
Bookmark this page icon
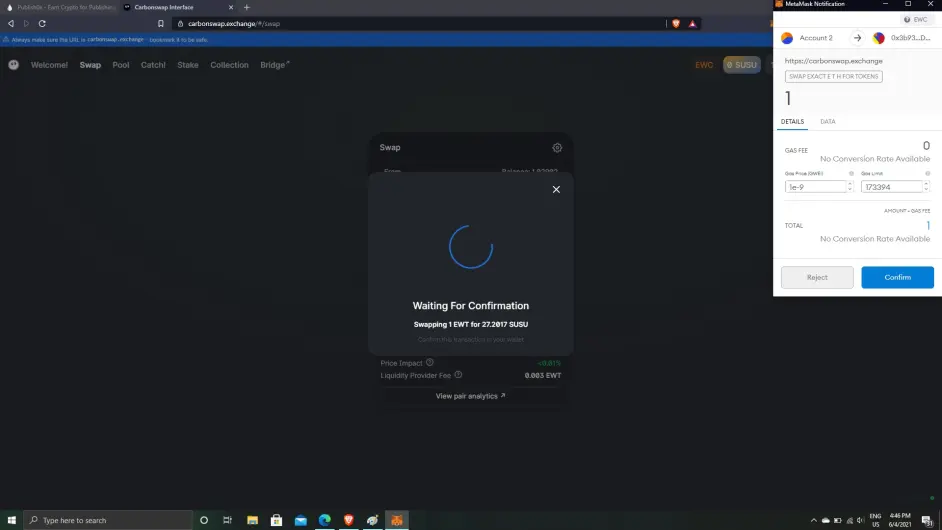(160, 23)
